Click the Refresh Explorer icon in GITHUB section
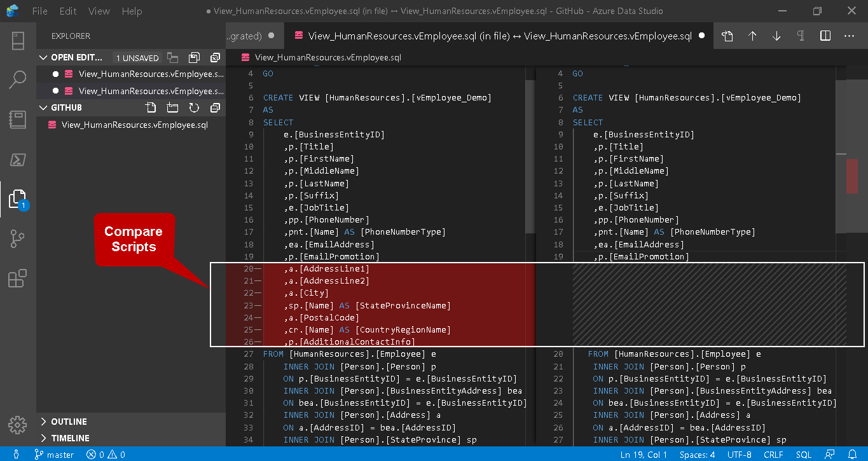This screenshot has width=868, height=461. click(x=194, y=107)
